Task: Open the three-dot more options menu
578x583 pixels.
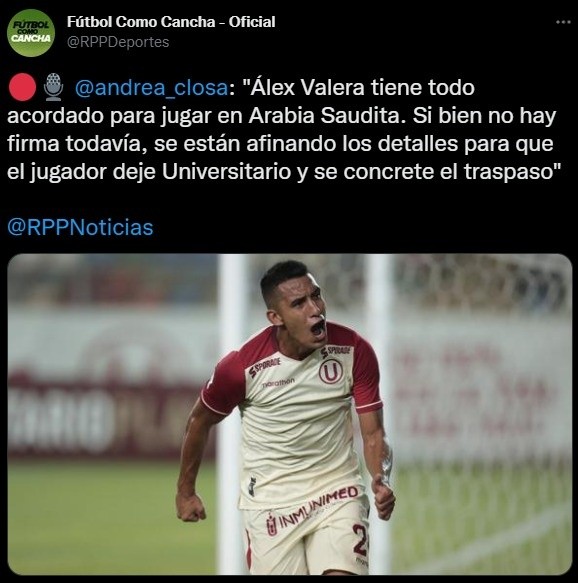Action: [563, 22]
